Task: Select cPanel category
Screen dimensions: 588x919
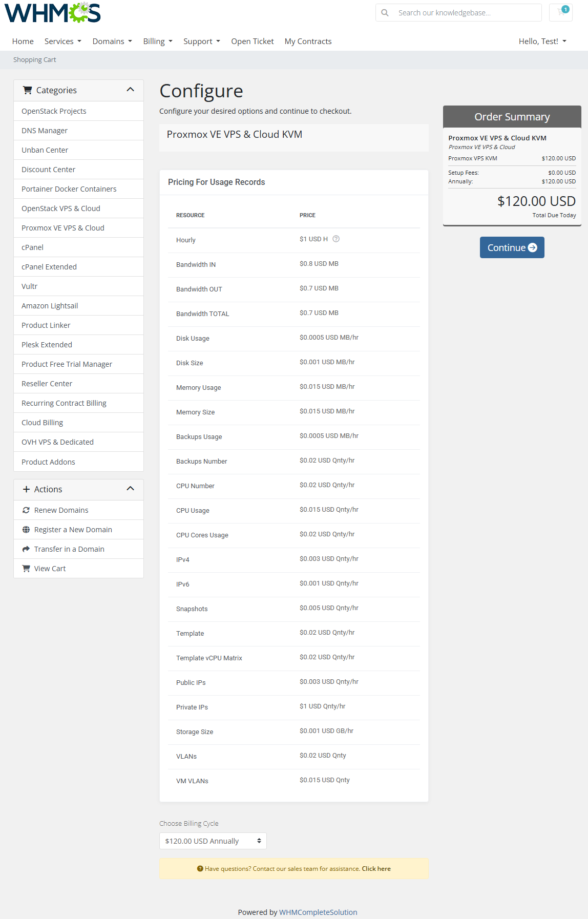Action: click(x=78, y=247)
